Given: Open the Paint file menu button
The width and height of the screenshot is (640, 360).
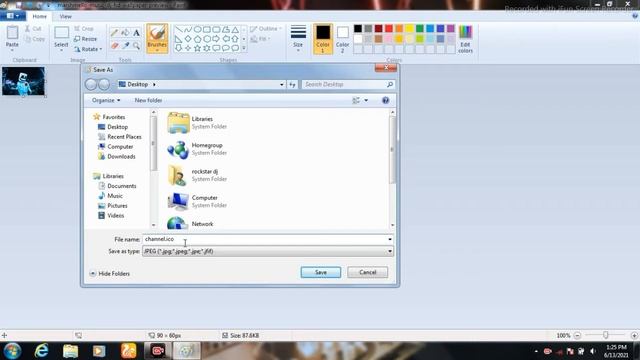Looking at the screenshot, I should [x=13, y=16].
